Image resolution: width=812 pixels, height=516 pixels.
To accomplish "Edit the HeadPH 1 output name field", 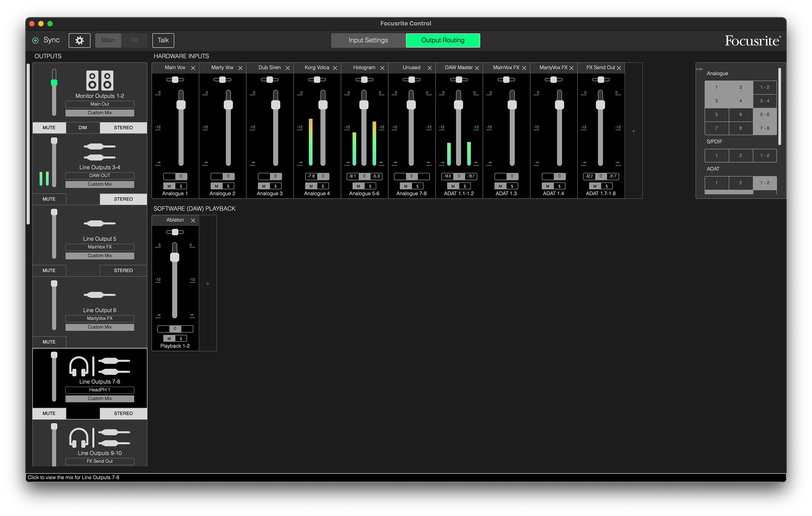I will coord(100,390).
